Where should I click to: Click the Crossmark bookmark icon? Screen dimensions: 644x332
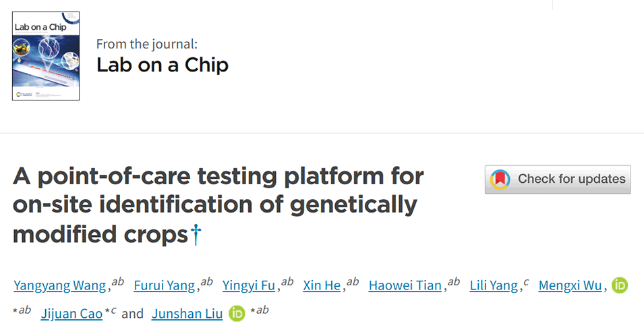(500, 179)
